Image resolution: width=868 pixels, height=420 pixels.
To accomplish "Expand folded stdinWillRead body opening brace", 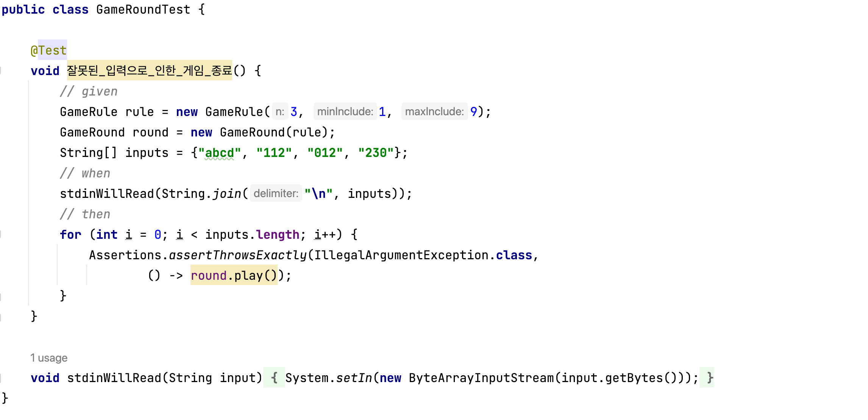I will tap(274, 378).
